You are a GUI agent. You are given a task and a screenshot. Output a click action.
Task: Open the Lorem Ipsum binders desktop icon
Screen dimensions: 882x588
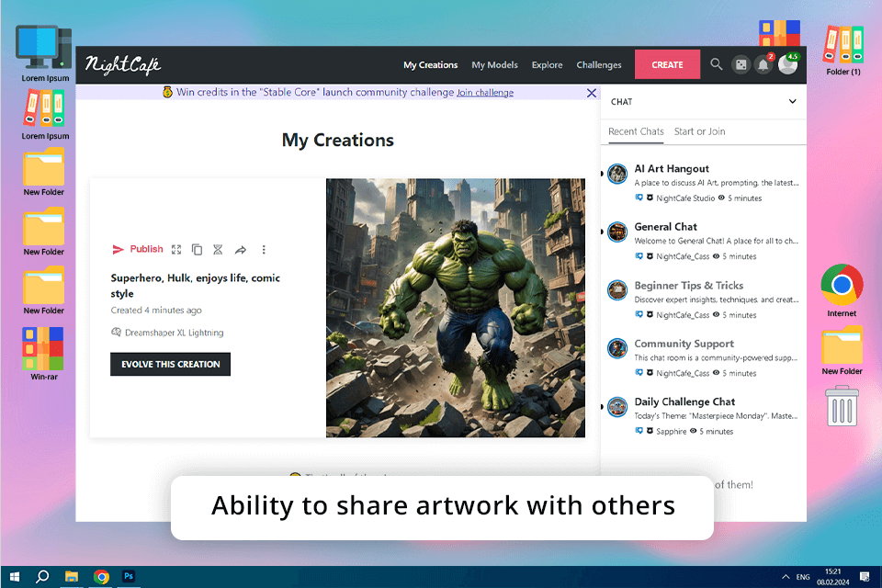(x=44, y=114)
